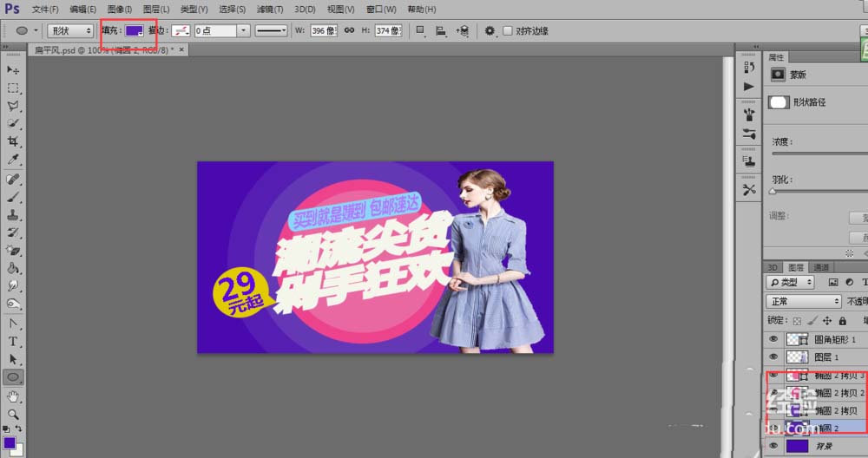
Task: Select the Hand tool
Action: [13, 396]
